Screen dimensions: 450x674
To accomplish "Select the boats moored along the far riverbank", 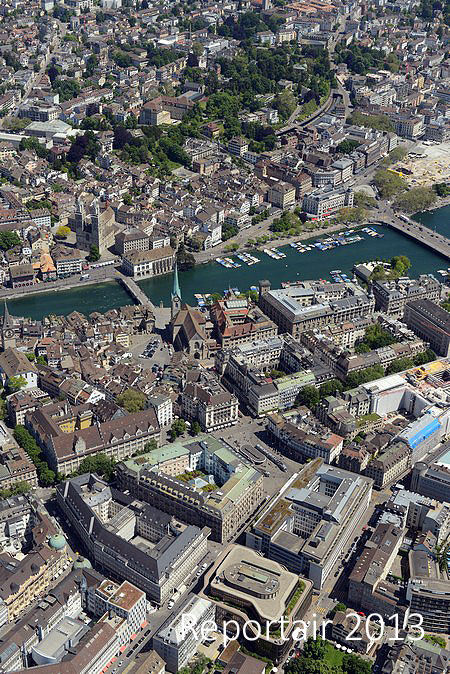I will click(297, 248).
